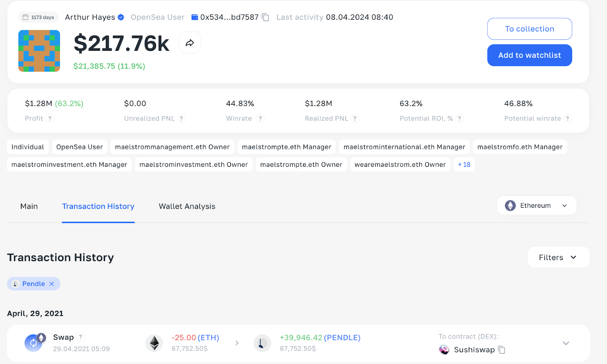The height and width of the screenshot is (364, 607).
Task: Click maelstromfo.eth Manager tag
Action: [520, 147]
